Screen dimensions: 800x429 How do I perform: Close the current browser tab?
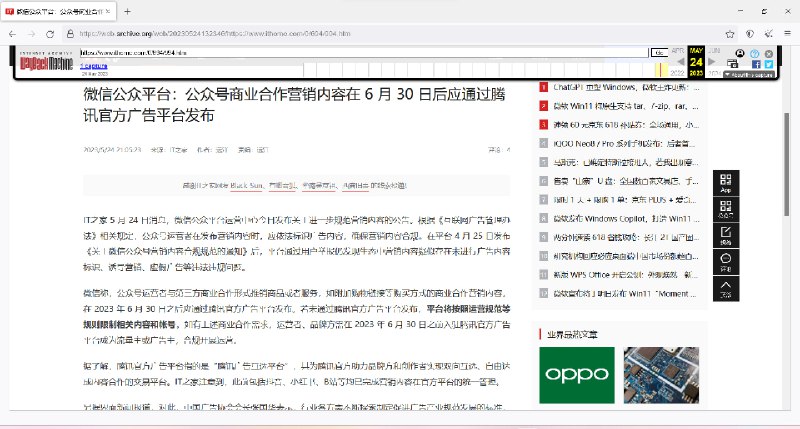[x=108, y=11]
